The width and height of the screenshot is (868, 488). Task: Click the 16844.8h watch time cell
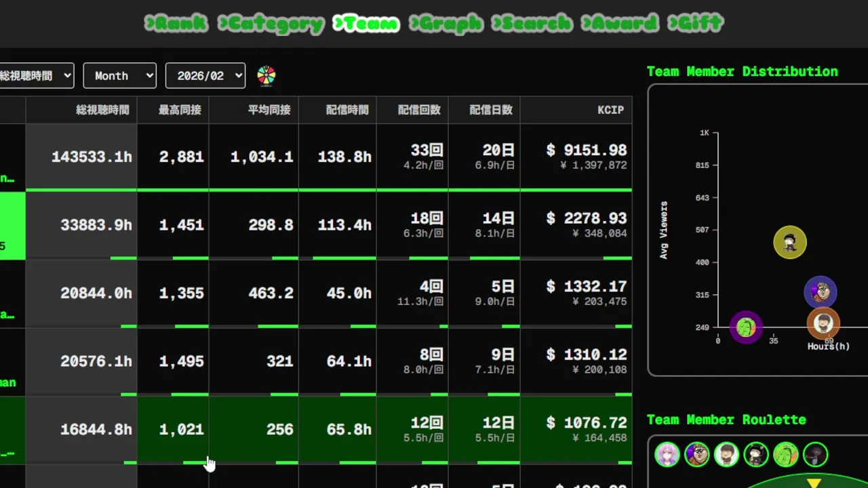click(x=81, y=430)
